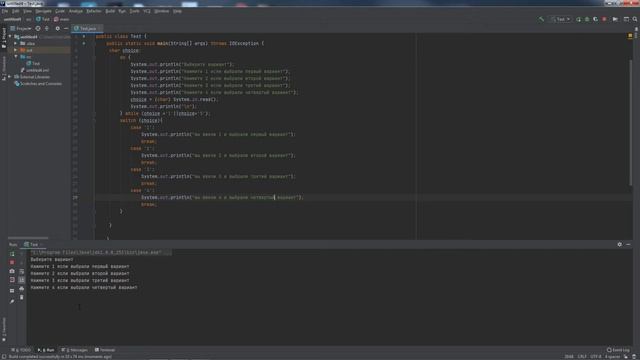Click the Restore Layout icon in Run panel
The width and height of the screenshot is (640, 360).
pos(12,291)
